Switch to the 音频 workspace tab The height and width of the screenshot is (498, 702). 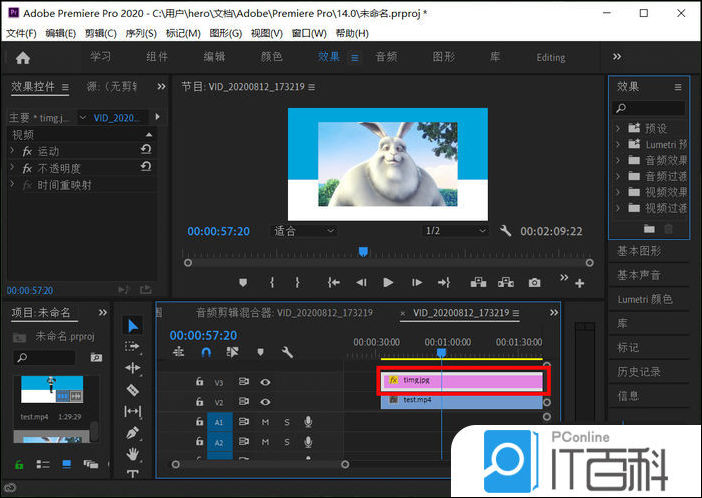click(386, 57)
